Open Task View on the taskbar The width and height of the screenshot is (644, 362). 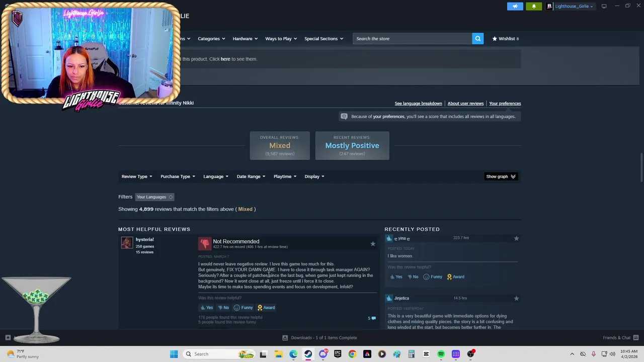point(263,354)
